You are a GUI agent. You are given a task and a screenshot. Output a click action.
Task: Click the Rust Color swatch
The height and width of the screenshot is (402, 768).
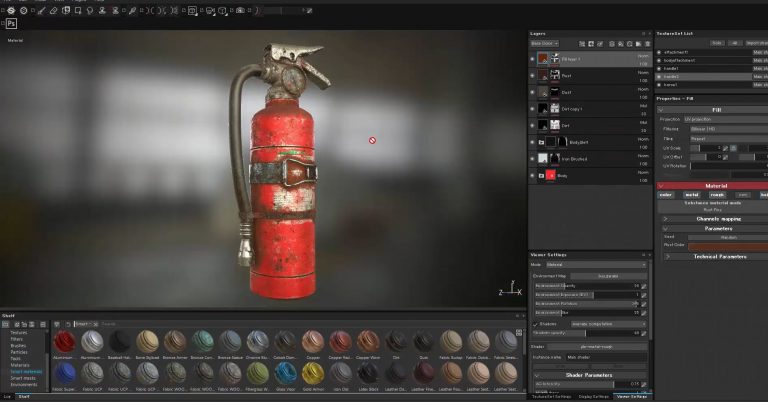727,245
